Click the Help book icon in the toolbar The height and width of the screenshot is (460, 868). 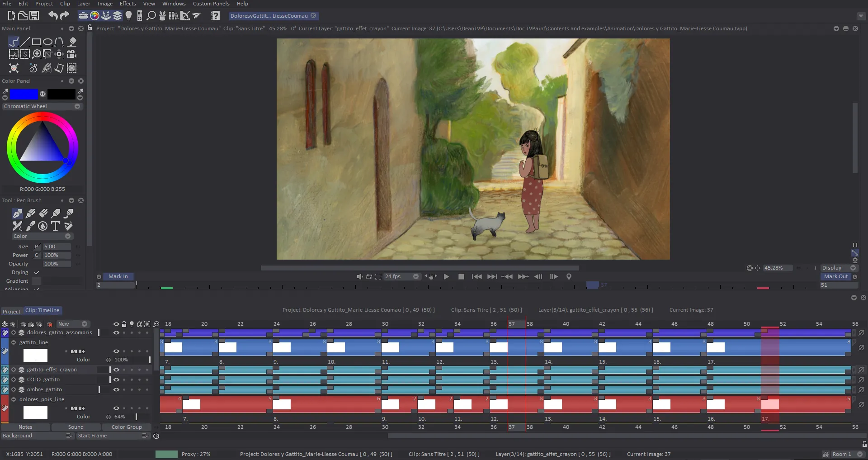(215, 15)
